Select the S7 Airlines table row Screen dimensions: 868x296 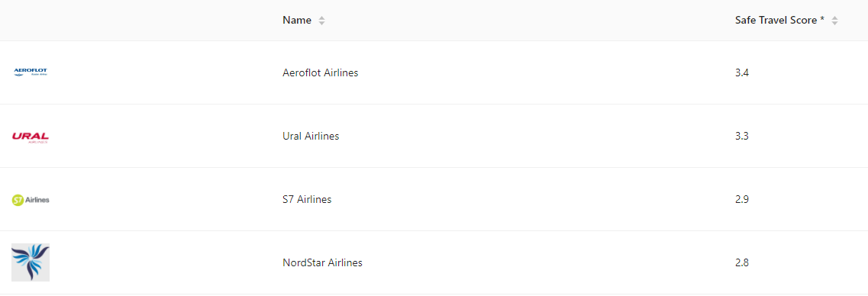[434, 199]
